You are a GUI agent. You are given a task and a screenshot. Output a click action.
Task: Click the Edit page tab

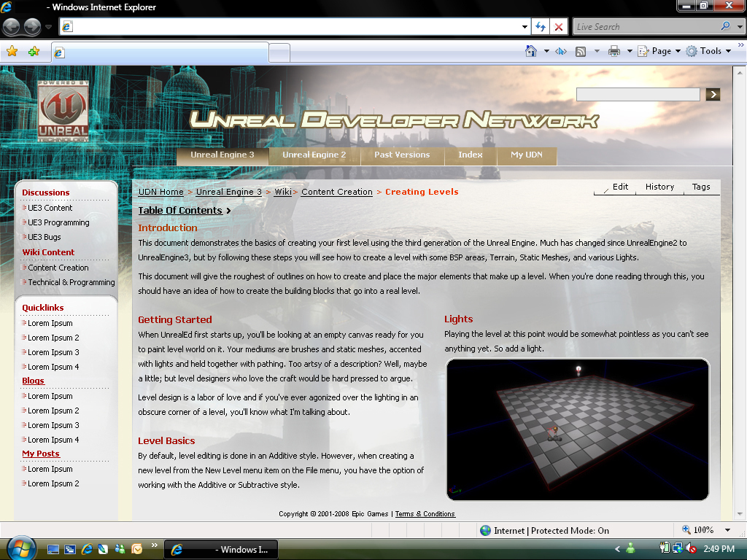[620, 187]
